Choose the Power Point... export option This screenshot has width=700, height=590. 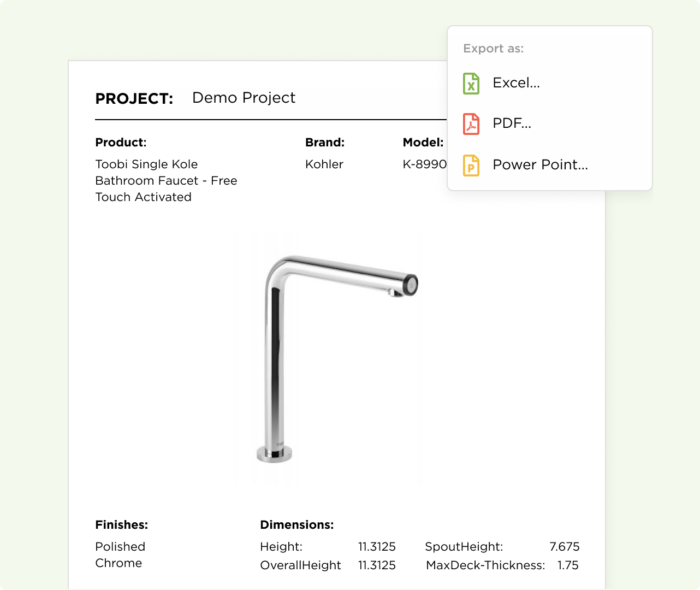tap(540, 165)
